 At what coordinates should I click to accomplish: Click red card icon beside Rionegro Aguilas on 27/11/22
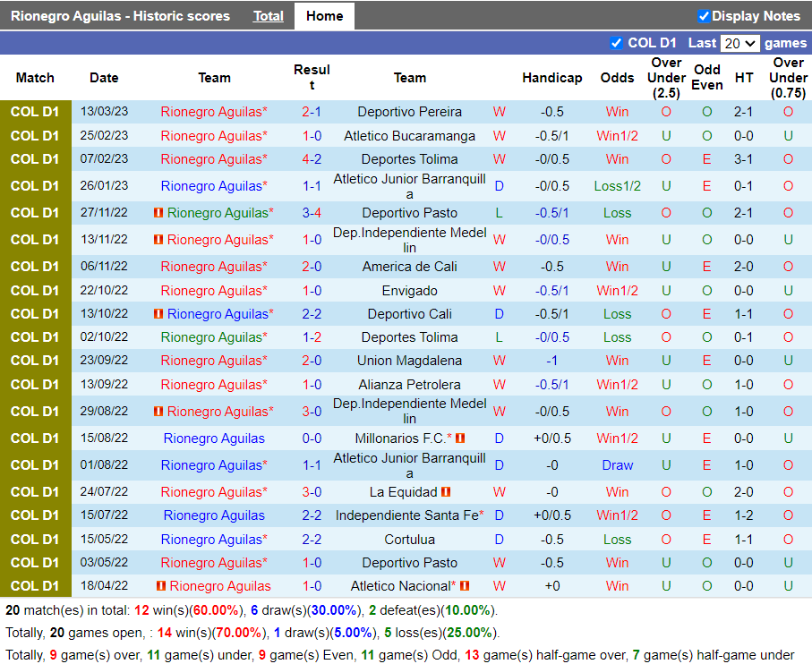pyautogui.click(x=158, y=213)
